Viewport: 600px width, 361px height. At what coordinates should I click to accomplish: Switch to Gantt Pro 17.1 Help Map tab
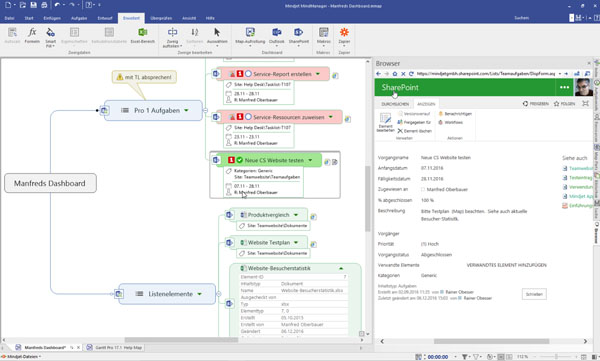tap(114, 348)
